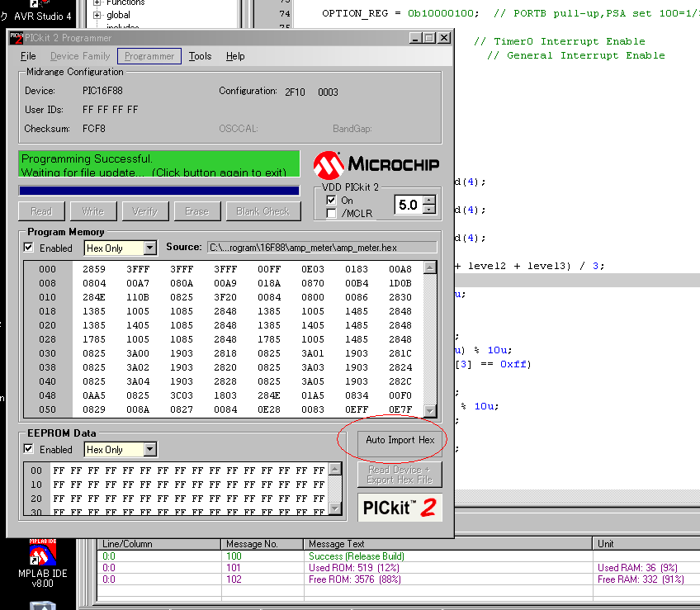Click the Line/Column column header

pyautogui.click(x=159, y=544)
